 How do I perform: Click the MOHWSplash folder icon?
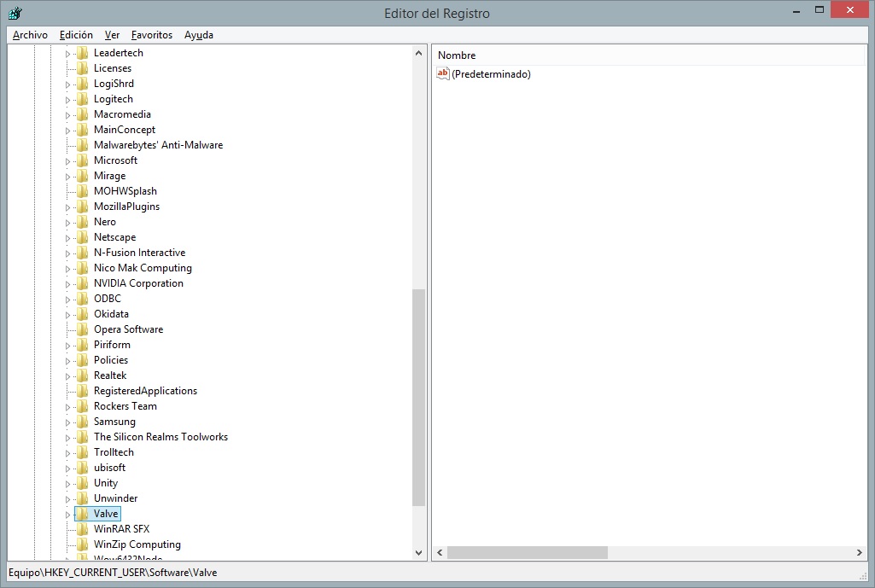click(83, 191)
